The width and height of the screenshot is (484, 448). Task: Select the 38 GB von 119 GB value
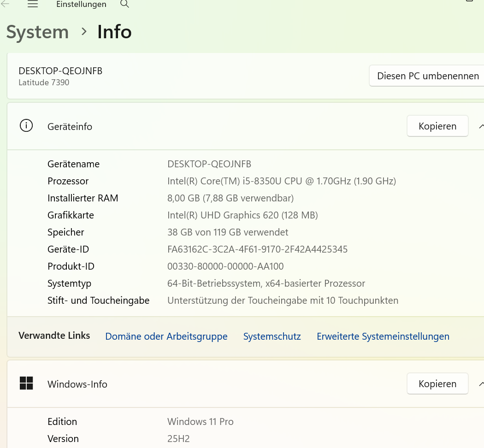pos(228,232)
